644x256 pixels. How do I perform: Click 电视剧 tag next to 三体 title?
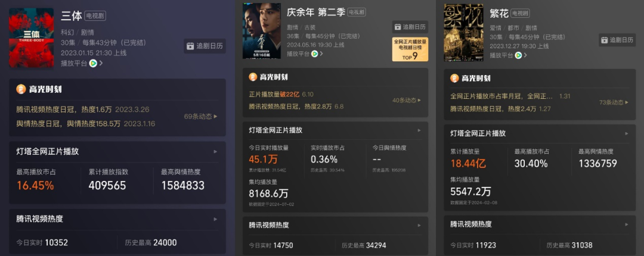[x=95, y=16]
